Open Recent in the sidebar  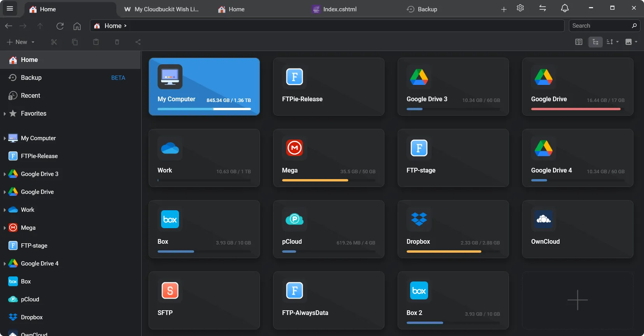(70, 96)
